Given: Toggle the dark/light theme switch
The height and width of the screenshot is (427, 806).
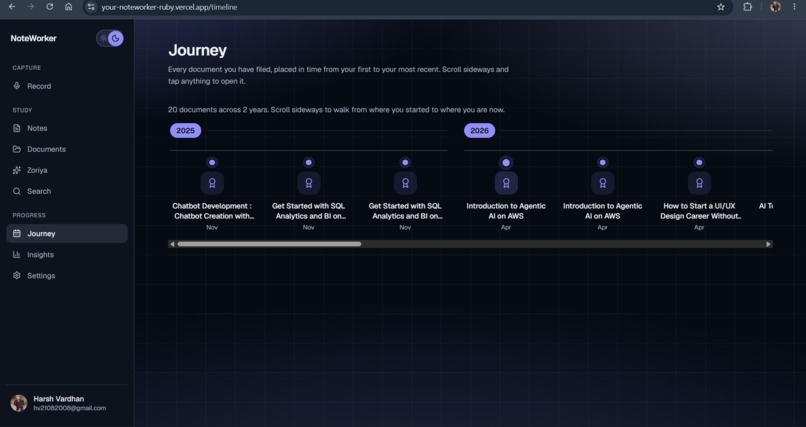Looking at the screenshot, I should [110, 38].
